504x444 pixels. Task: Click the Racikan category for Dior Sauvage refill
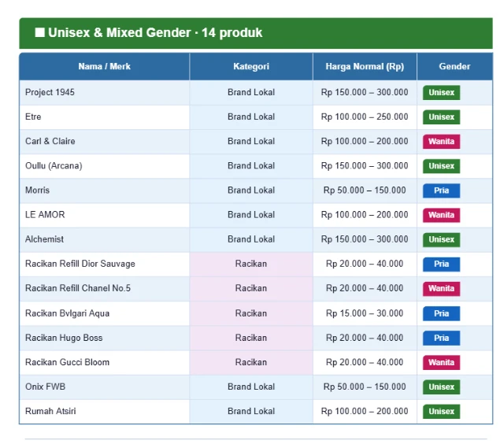tap(251, 264)
